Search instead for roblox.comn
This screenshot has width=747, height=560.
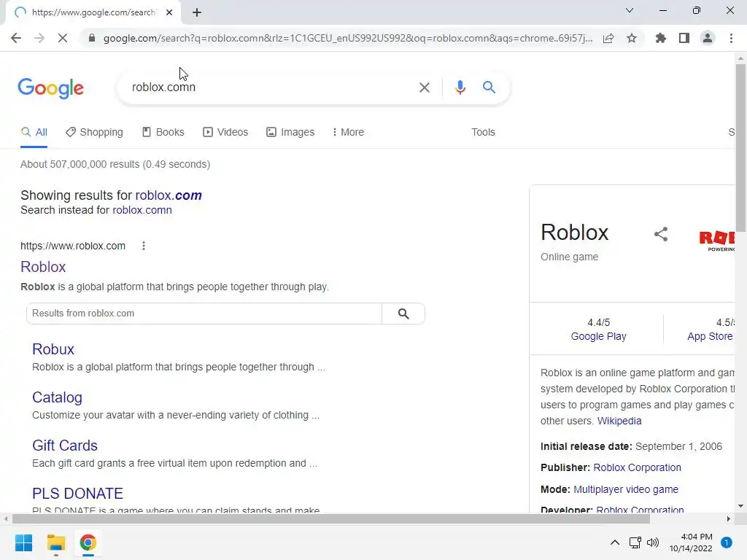142,210
